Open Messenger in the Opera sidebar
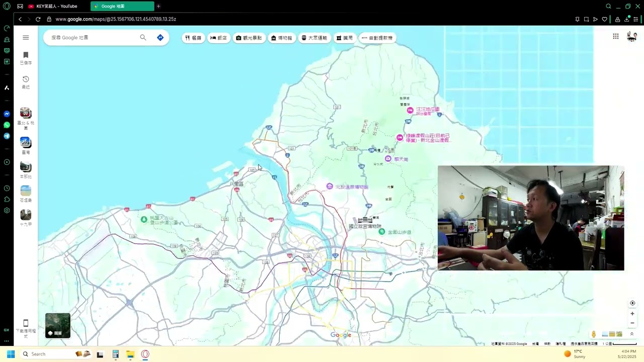 pos(7,114)
